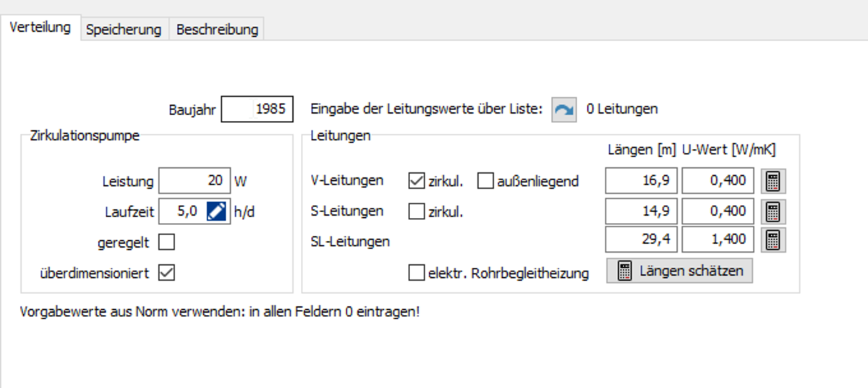Open the Leitungen list via blue arrow icon

[x=564, y=109]
